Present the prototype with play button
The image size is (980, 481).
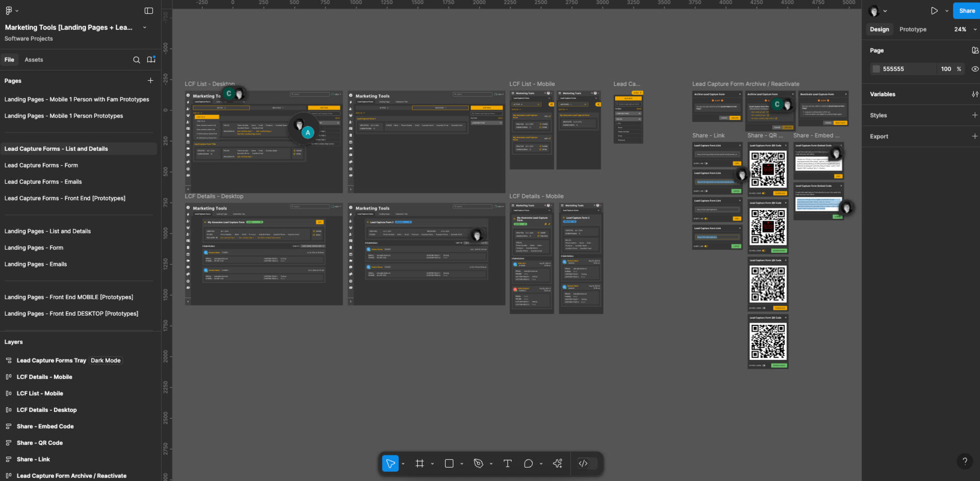(934, 11)
